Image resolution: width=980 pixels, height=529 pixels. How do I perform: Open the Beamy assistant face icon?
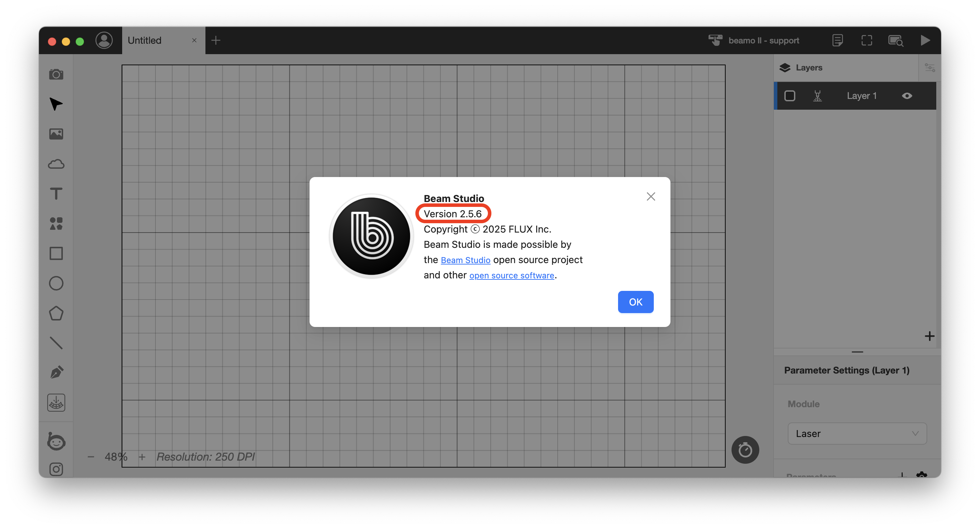click(x=56, y=442)
